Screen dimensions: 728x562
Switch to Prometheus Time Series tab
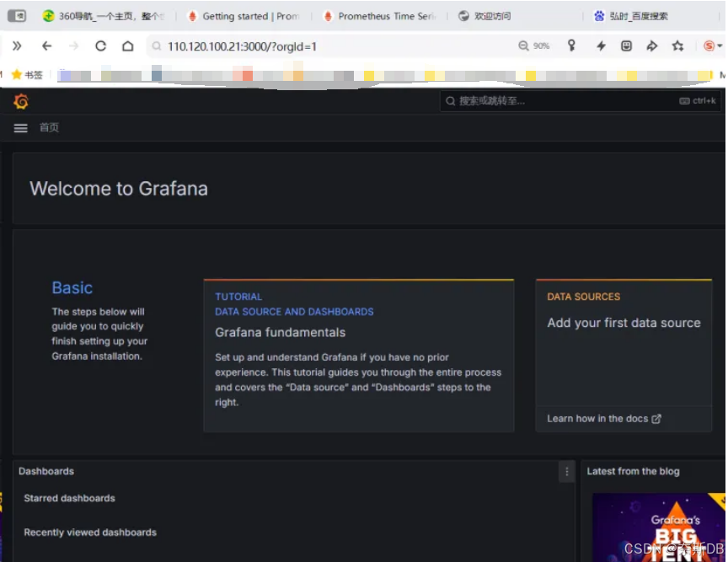379,16
